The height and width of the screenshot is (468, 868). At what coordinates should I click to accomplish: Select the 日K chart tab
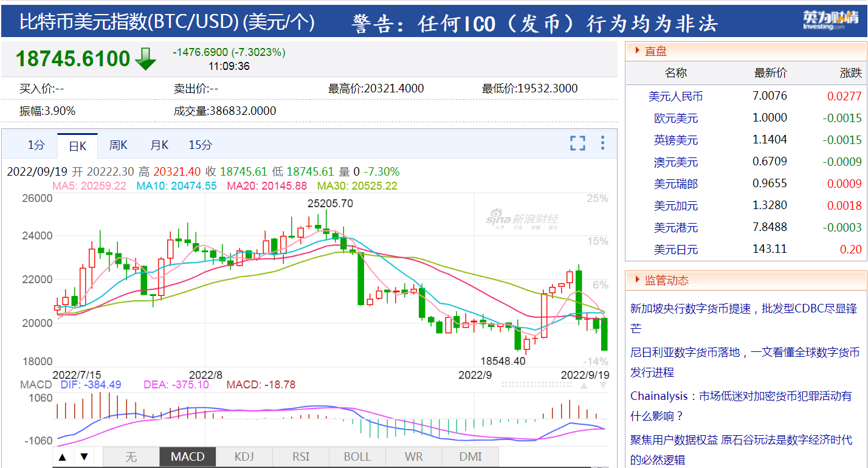coord(78,146)
